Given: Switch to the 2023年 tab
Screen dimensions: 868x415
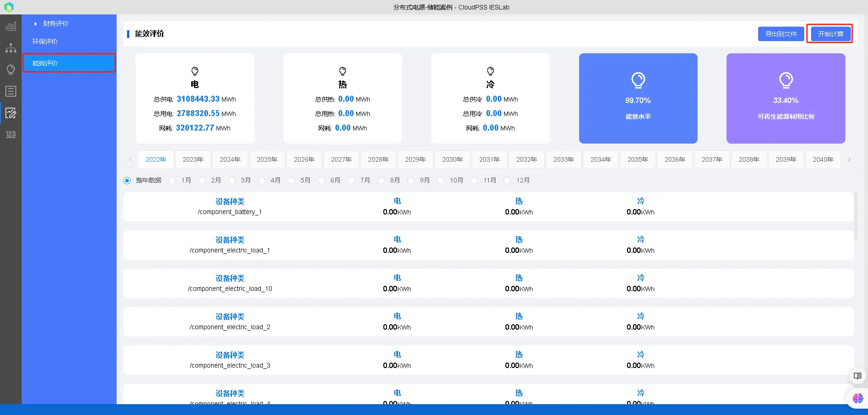Looking at the screenshot, I should (193, 159).
